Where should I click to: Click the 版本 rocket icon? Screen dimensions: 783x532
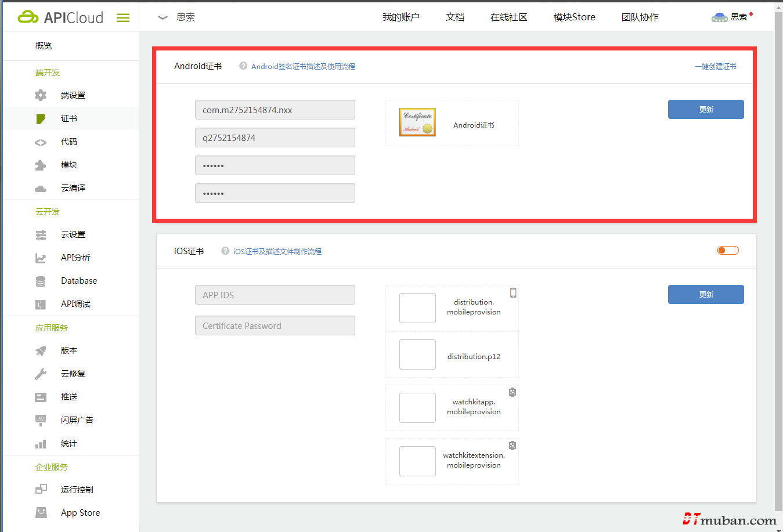[41, 351]
